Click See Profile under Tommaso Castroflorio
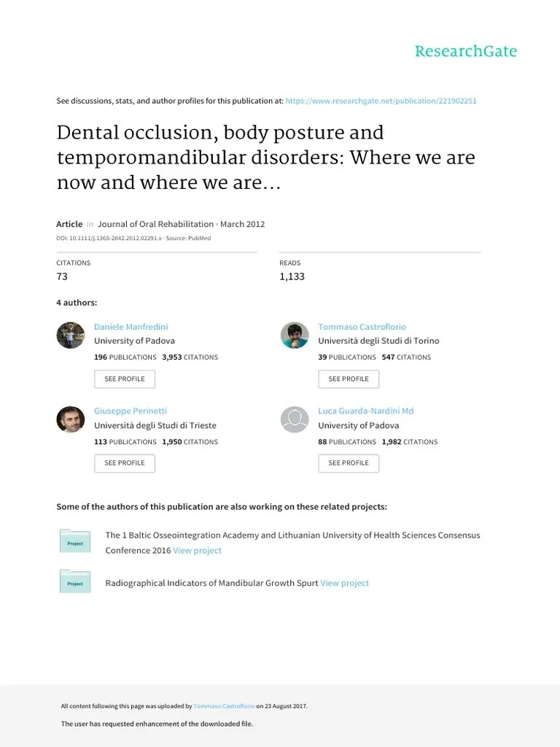 [349, 379]
